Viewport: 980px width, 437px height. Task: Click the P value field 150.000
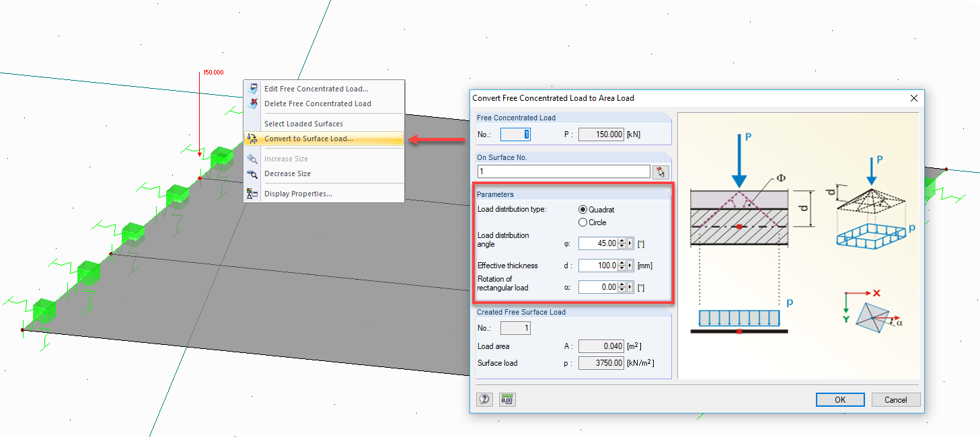click(x=601, y=134)
